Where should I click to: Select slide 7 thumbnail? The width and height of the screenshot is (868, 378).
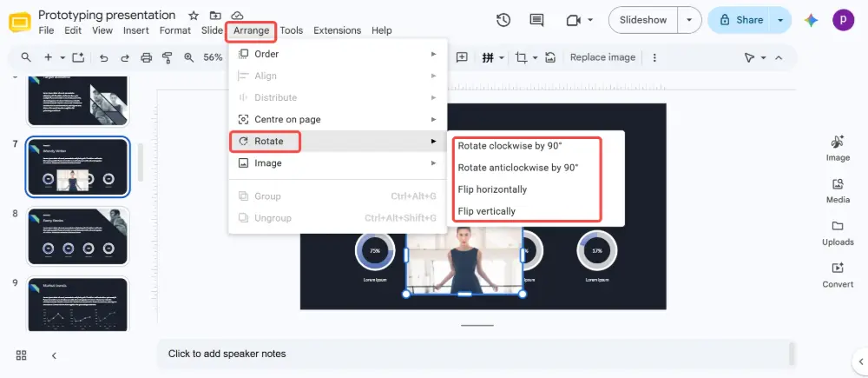(x=77, y=167)
